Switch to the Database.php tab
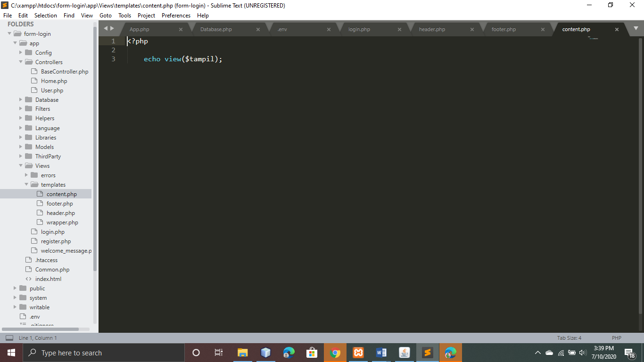 (216, 29)
